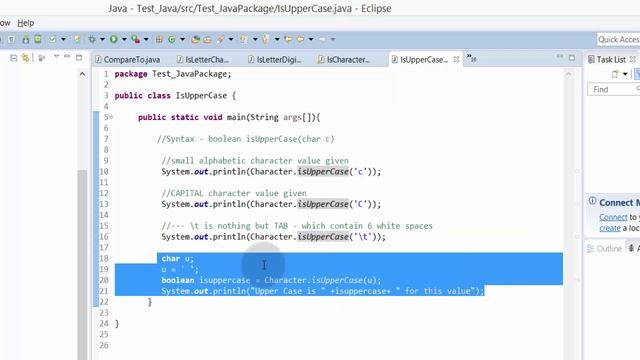Open the Search icon dropdown arrow
This screenshot has width=640, height=360.
pos(231,40)
